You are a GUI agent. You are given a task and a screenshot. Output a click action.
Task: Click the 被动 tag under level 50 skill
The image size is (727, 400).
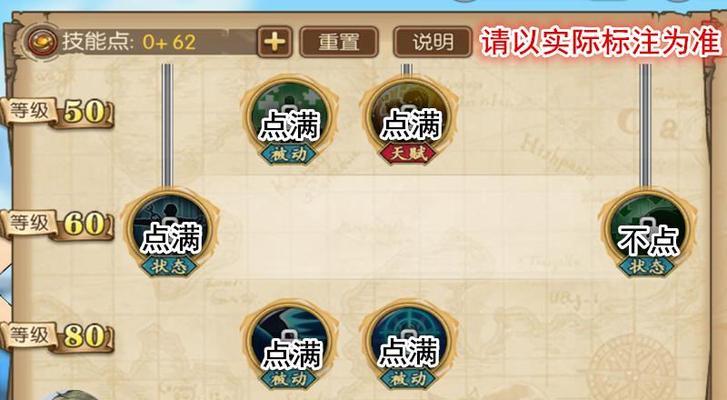(289, 154)
